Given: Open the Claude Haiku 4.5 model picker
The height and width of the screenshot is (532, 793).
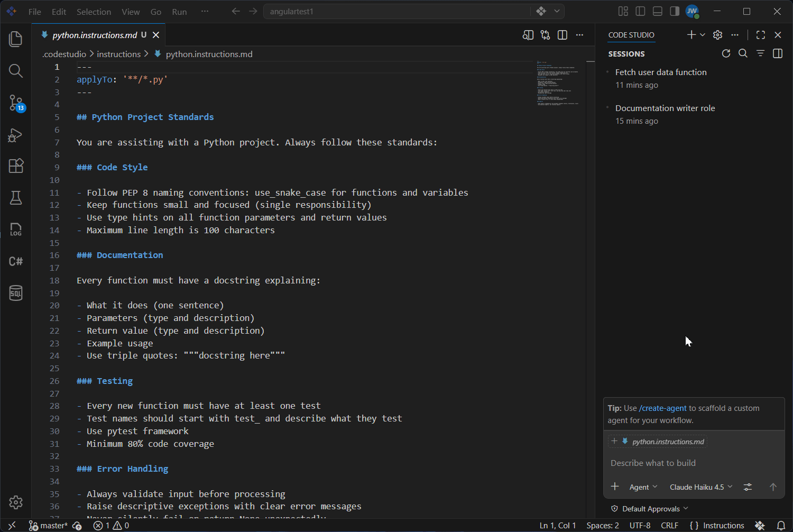Looking at the screenshot, I should pyautogui.click(x=701, y=487).
